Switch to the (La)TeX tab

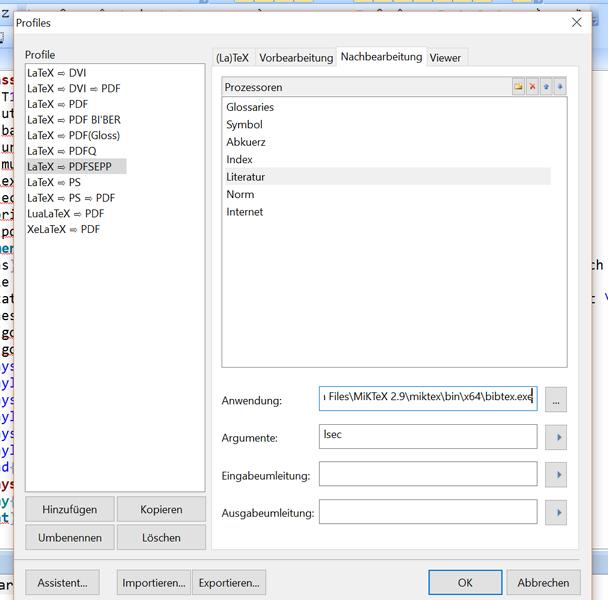click(x=233, y=58)
